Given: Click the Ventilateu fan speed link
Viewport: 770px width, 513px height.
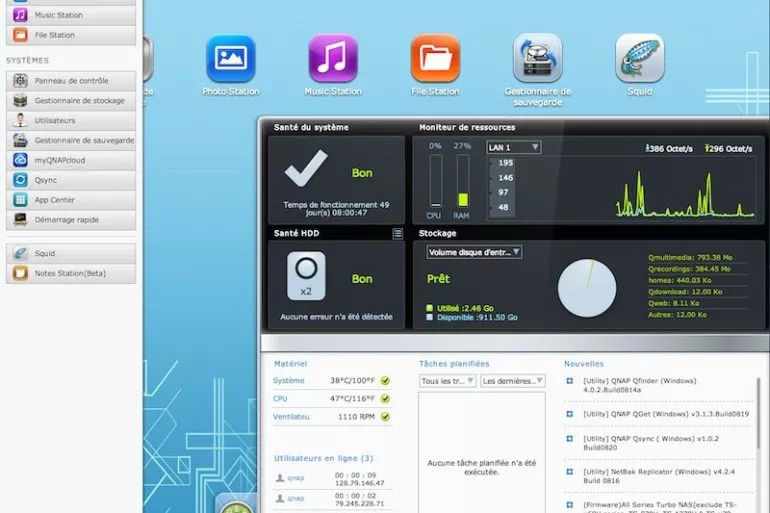Looking at the screenshot, I should [291, 417].
